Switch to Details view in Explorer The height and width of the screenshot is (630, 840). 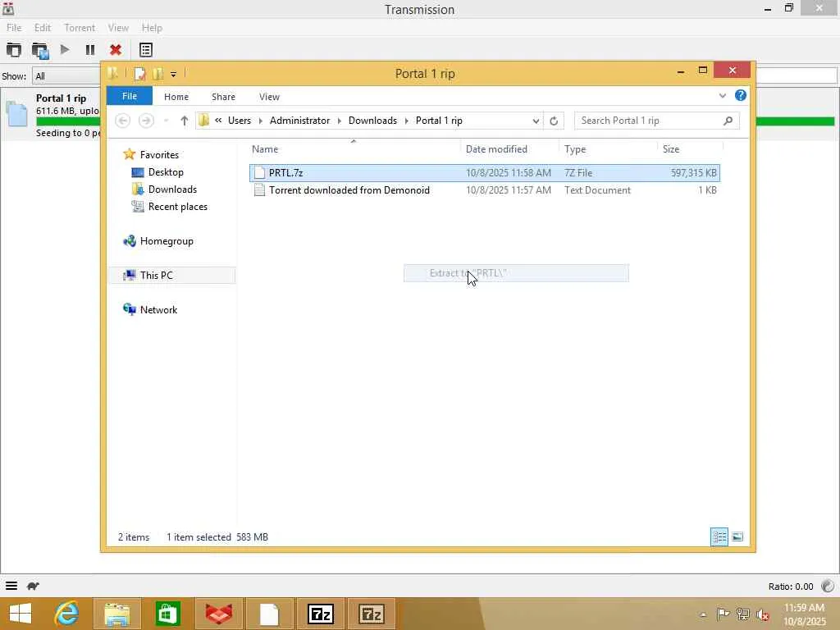(719, 536)
